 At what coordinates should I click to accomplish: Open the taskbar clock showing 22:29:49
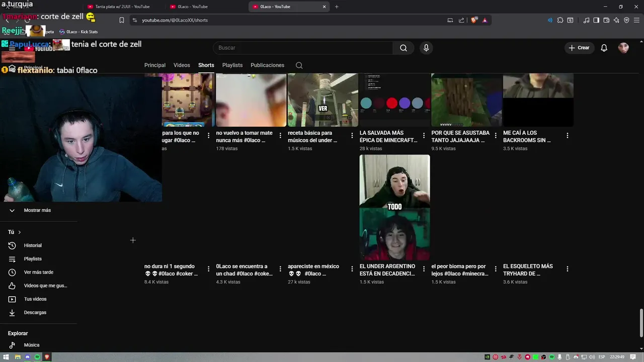(617, 357)
